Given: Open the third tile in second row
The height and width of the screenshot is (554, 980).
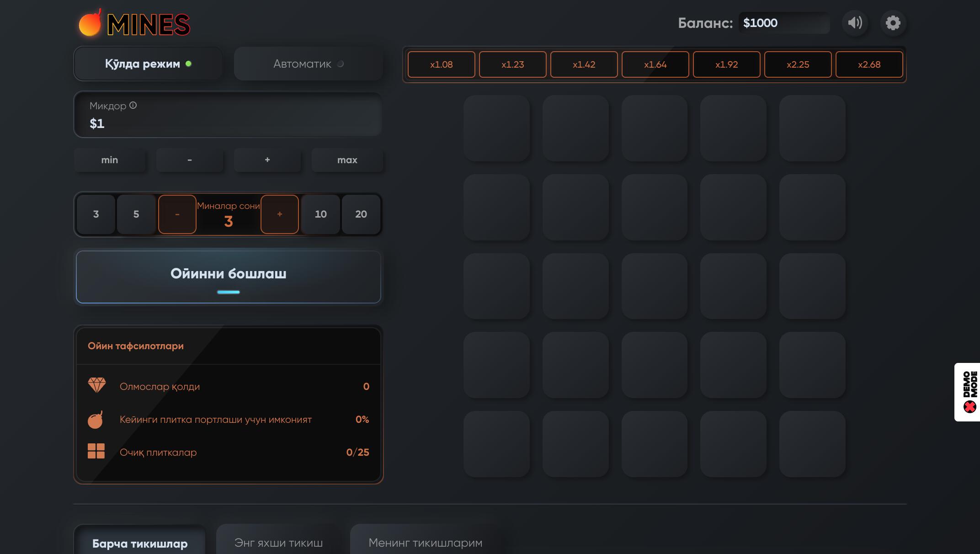Looking at the screenshot, I should pos(655,207).
